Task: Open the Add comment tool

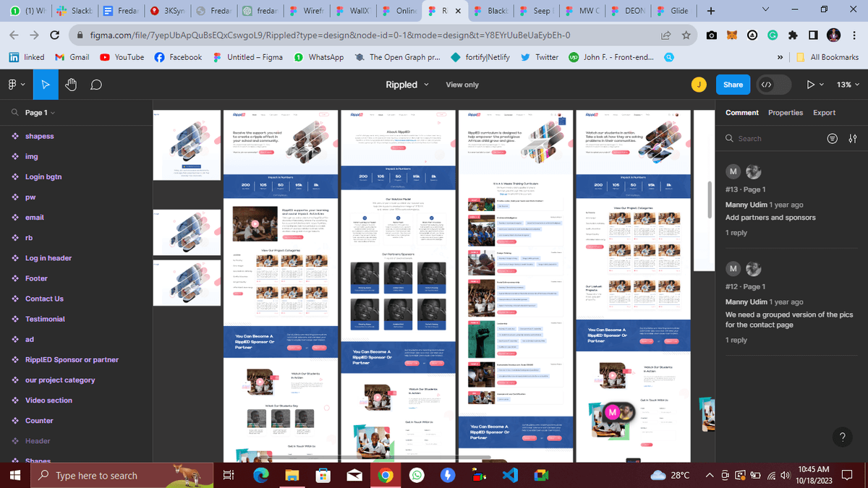Action: 95,84
